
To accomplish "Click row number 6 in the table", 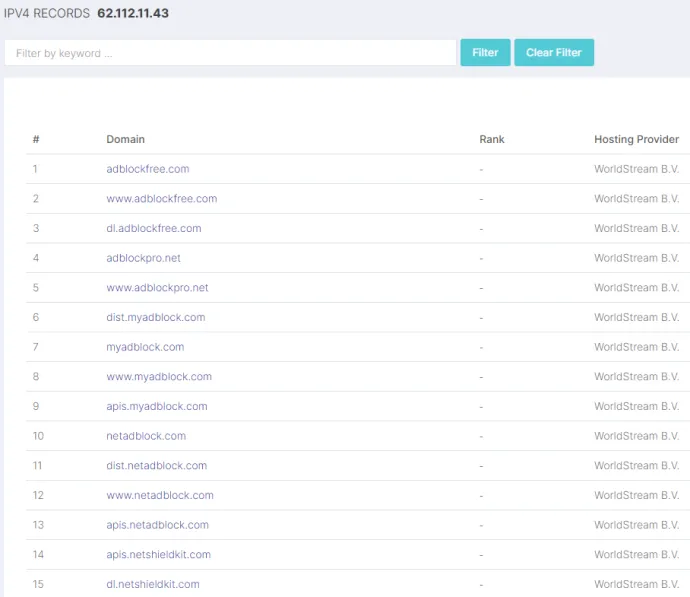I will (36, 317).
